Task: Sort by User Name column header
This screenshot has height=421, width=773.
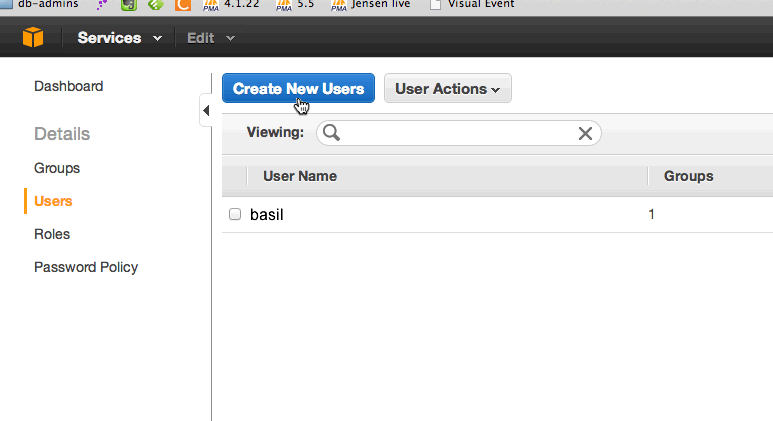Action: [x=300, y=176]
